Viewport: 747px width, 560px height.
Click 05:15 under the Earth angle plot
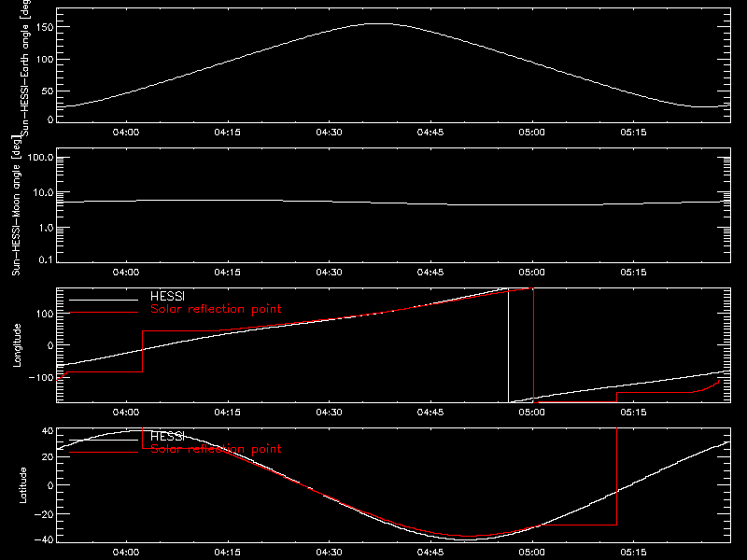pos(633,132)
